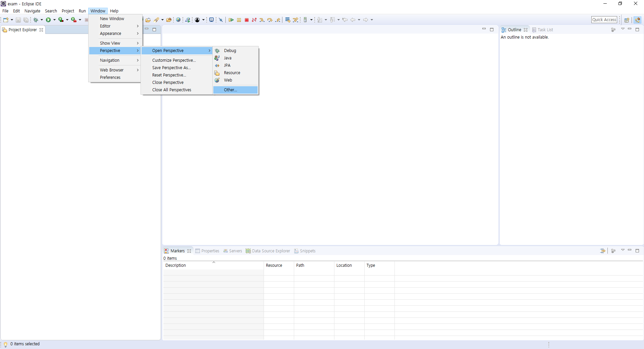Image resolution: width=644 pixels, height=349 pixels.
Task: Click the Open Type folder icon
Action: [148, 20]
